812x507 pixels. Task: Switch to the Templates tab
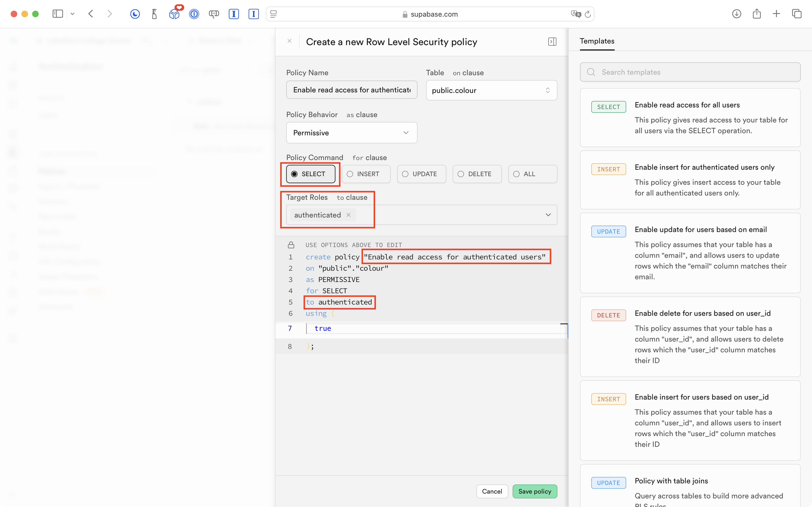point(597,41)
